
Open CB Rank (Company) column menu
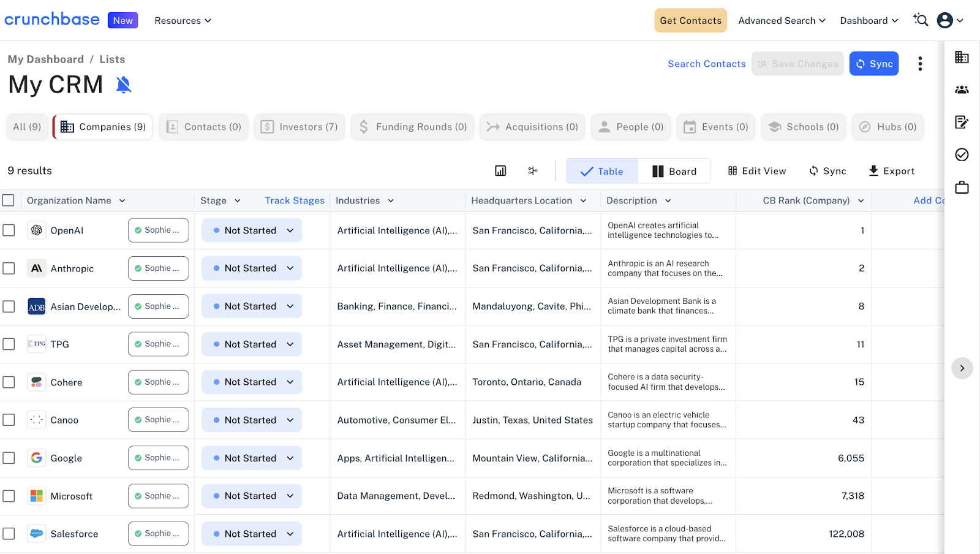[861, 200]
